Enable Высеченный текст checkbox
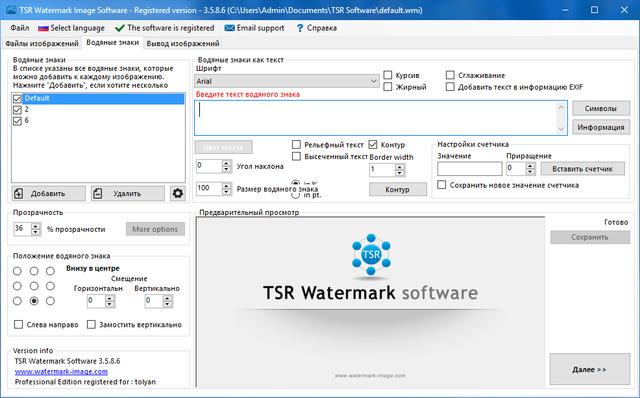 pos(296,156)
